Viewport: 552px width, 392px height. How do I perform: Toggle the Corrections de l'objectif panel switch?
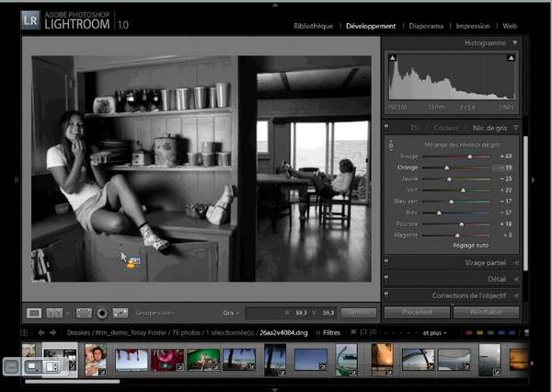pyautogui.click(x=386, y=294)
